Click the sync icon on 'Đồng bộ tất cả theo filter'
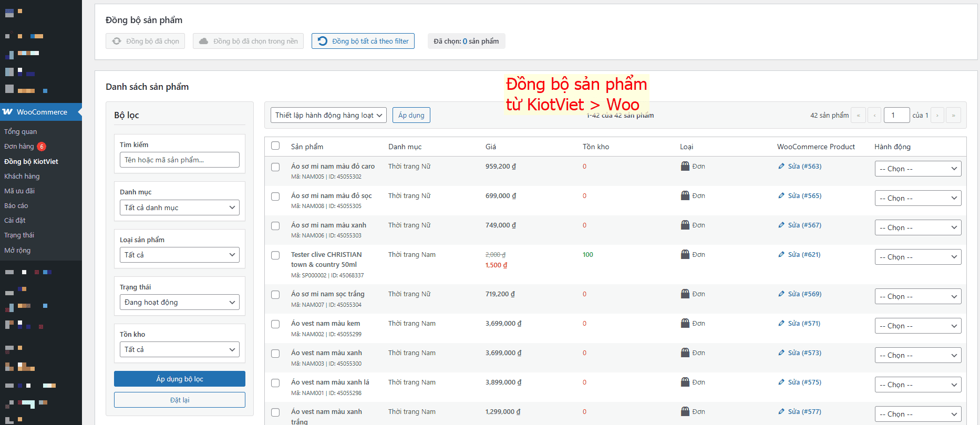Viewport: 980px width, 425px height. tap(323, 41)
